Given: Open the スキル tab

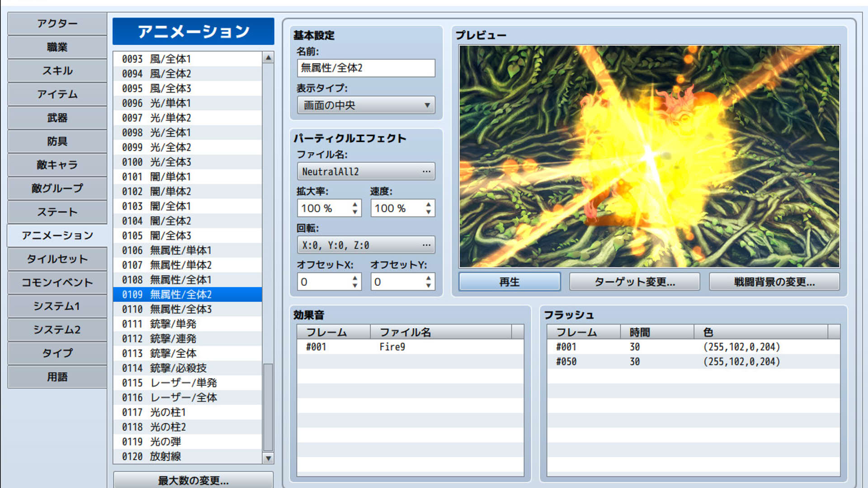Looking at the screenshot, I should (57, 70).
